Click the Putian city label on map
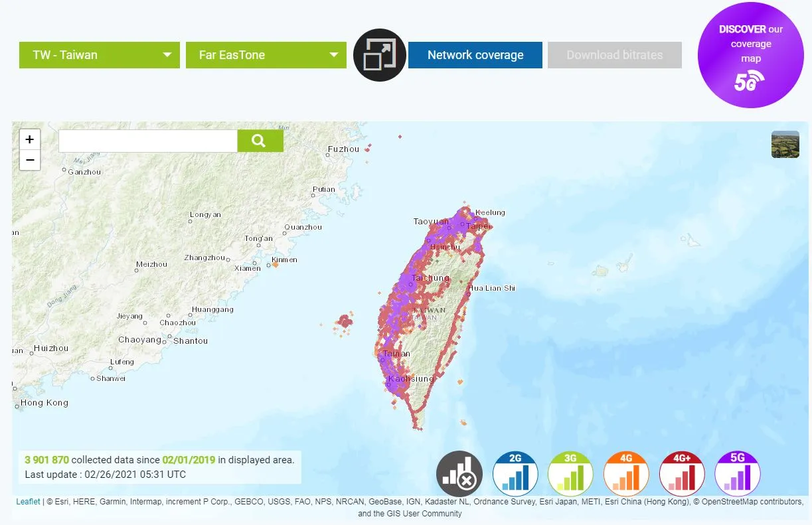The width and height of the screenshot is (812, 525). (324, 189)
